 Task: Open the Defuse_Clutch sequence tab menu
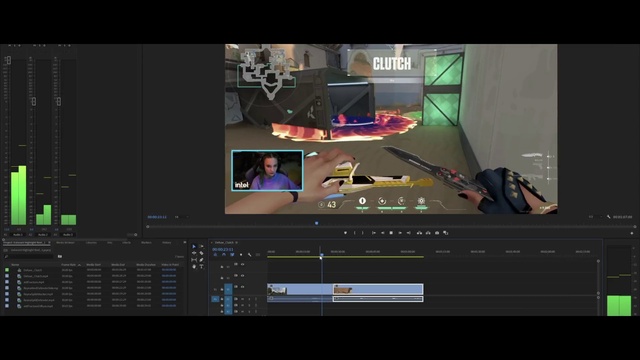point(236,242)
